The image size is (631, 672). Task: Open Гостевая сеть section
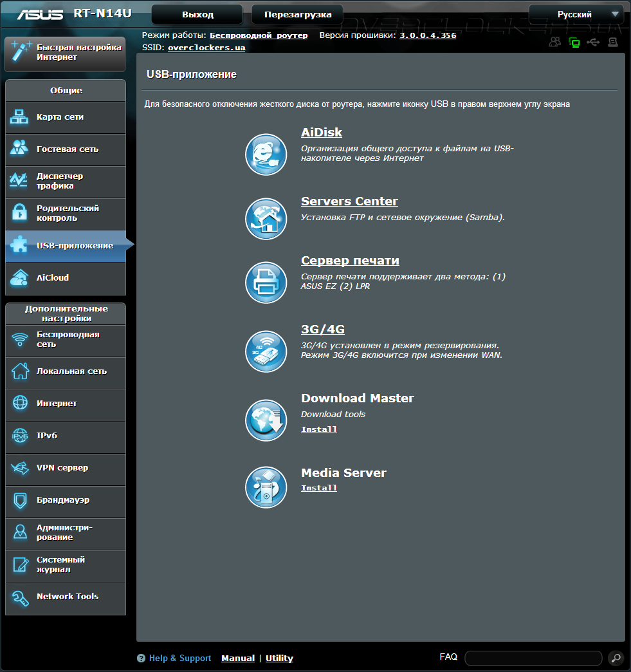(66, 149)
